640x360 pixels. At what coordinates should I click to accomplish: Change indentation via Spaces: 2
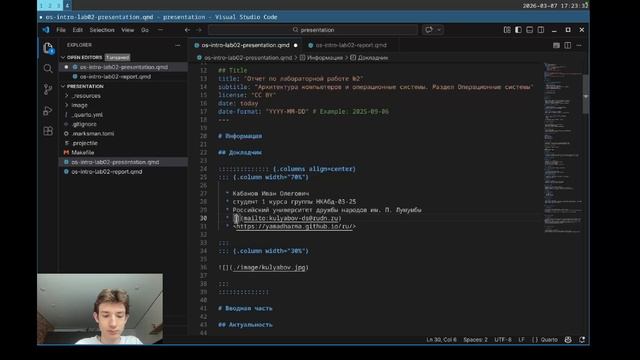point(475,340)
